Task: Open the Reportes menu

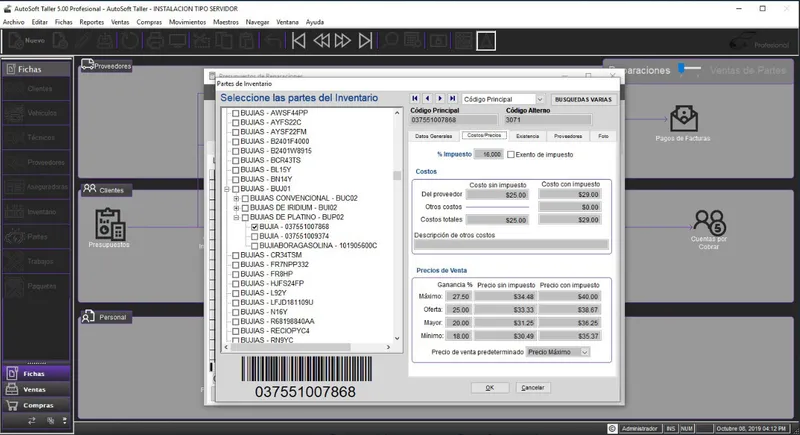Action: (x=92, y=22)
